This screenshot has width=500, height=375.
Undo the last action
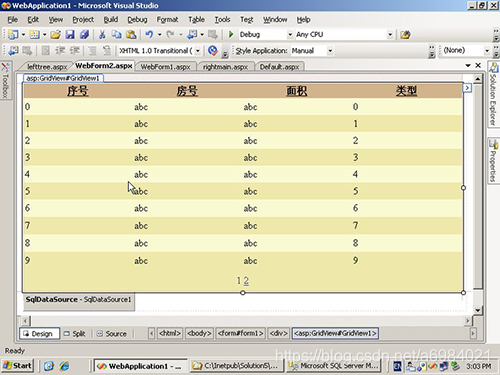tap(149, 34)
